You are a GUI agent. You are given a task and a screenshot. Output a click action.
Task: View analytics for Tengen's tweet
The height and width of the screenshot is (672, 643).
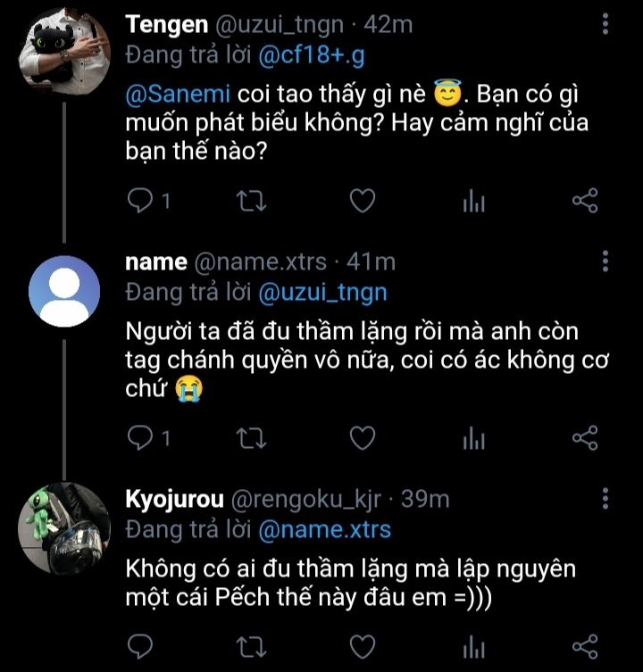click(473, 202)
